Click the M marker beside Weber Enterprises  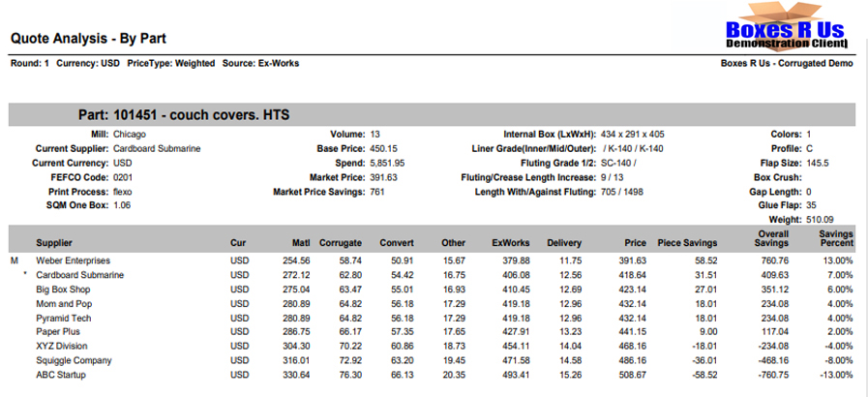pyautogui.click(x=15, y=260)
